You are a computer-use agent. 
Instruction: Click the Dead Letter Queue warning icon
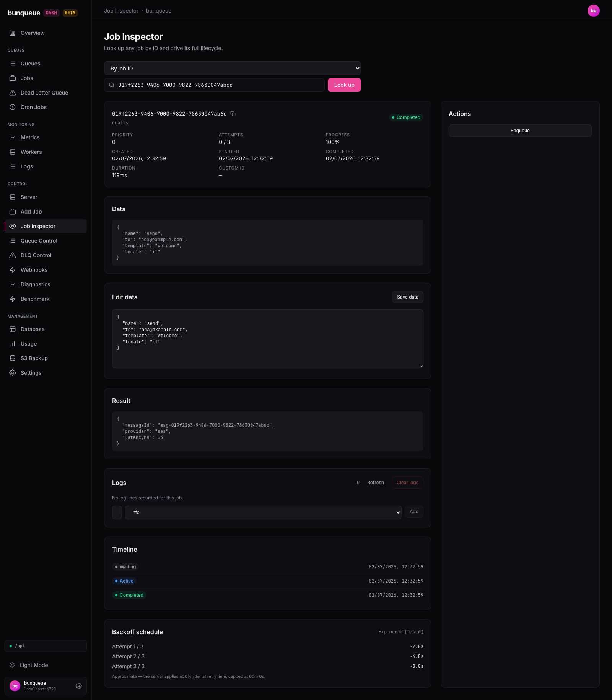click(x=13, y=93)
